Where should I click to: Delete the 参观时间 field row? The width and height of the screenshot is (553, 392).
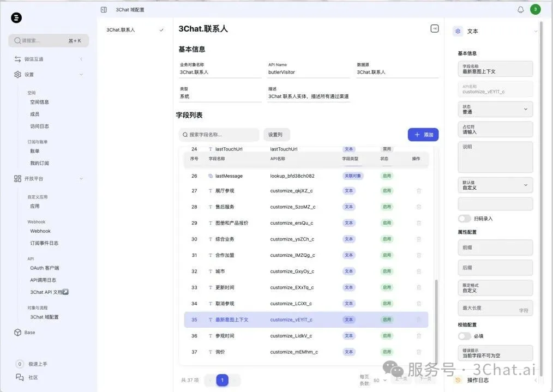point(419,336)
